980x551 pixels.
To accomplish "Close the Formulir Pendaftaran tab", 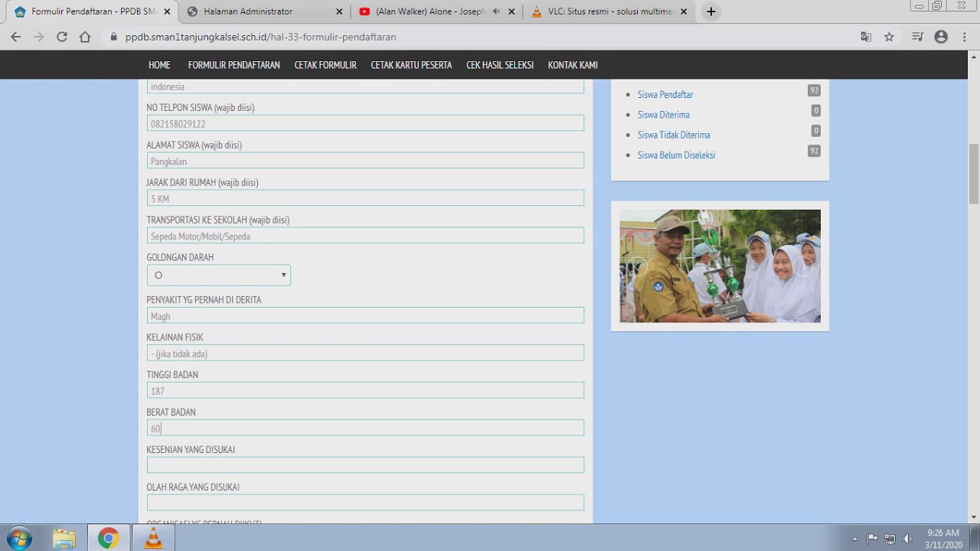I will tap(167, 11).
